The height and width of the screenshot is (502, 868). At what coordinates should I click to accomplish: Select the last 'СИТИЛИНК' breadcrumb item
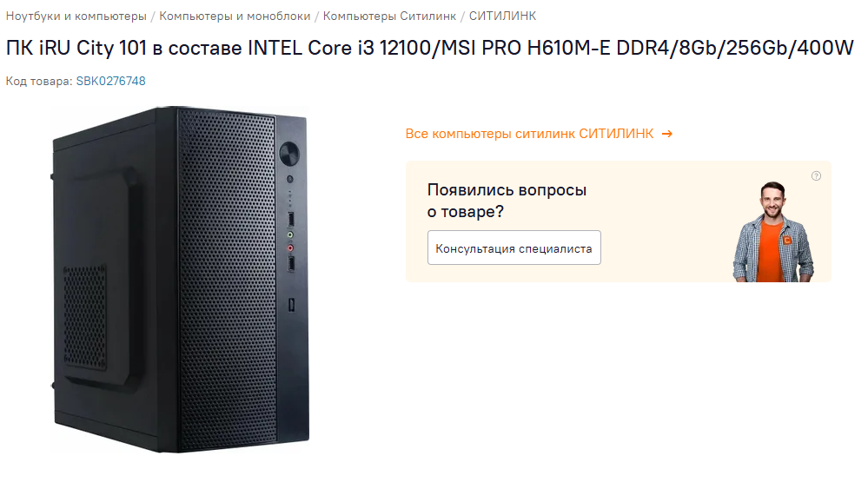502,17
